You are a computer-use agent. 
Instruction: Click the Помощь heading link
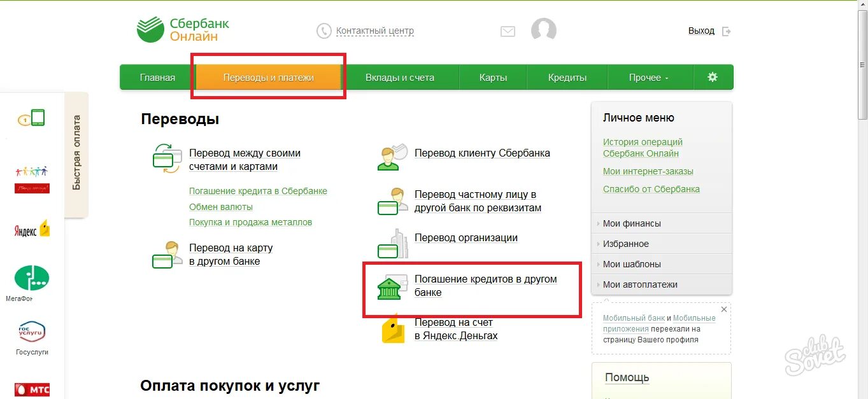[627, 377]
